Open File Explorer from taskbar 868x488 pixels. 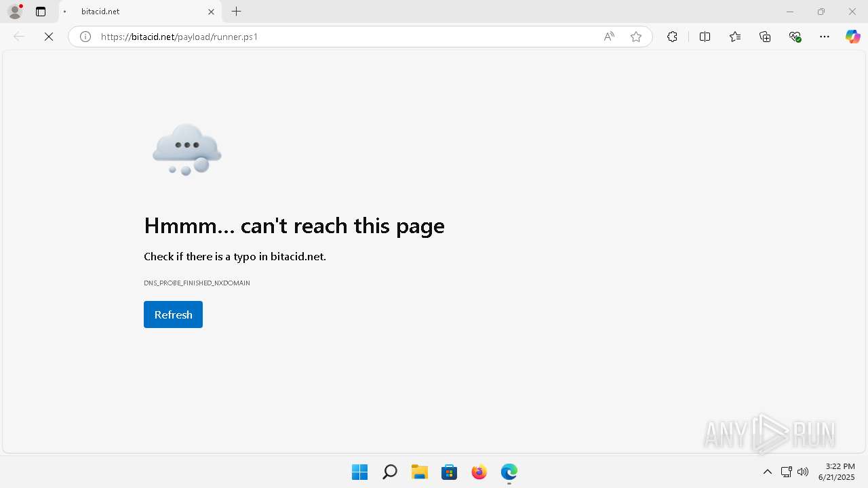coord(419,472)
